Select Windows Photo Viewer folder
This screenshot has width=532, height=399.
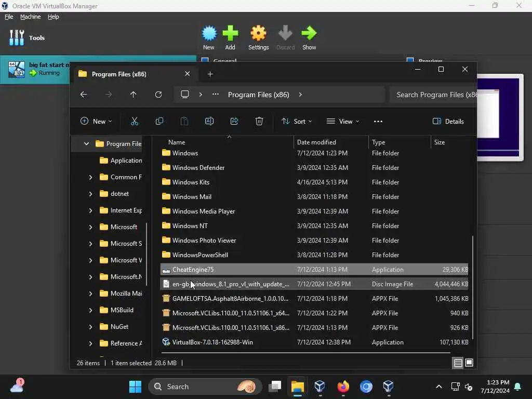coord(314,241)
